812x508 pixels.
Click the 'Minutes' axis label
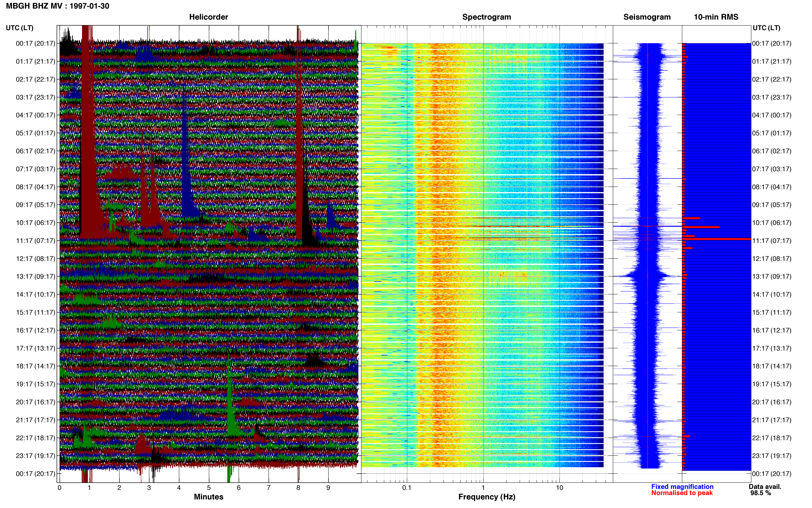[209, 497]
